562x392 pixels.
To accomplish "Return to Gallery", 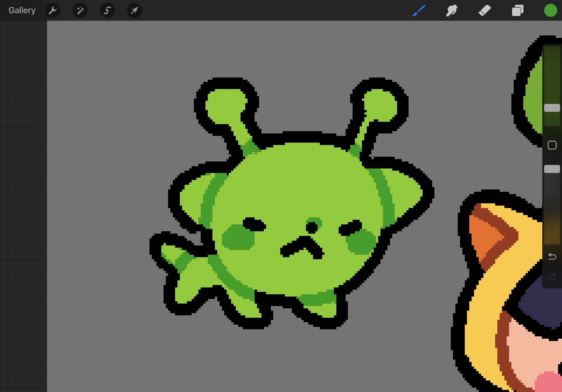I will [x=22, y=11].
